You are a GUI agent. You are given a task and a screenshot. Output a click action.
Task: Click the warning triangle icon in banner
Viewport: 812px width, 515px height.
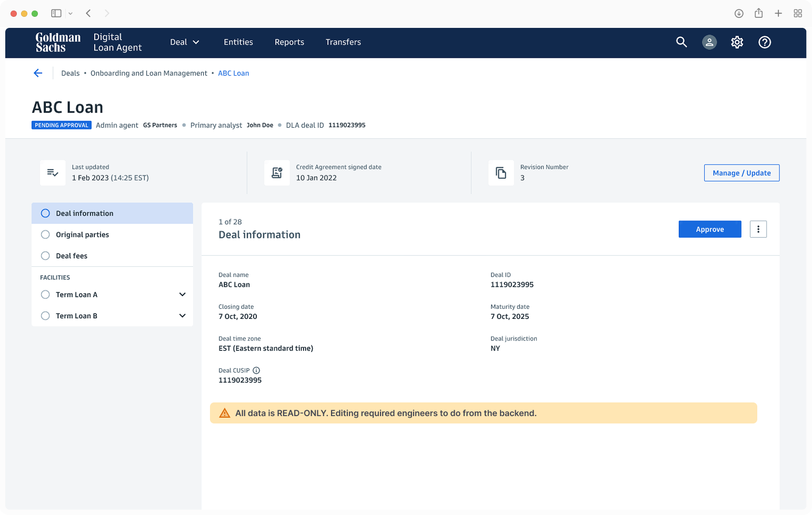(x=225, y=413)
